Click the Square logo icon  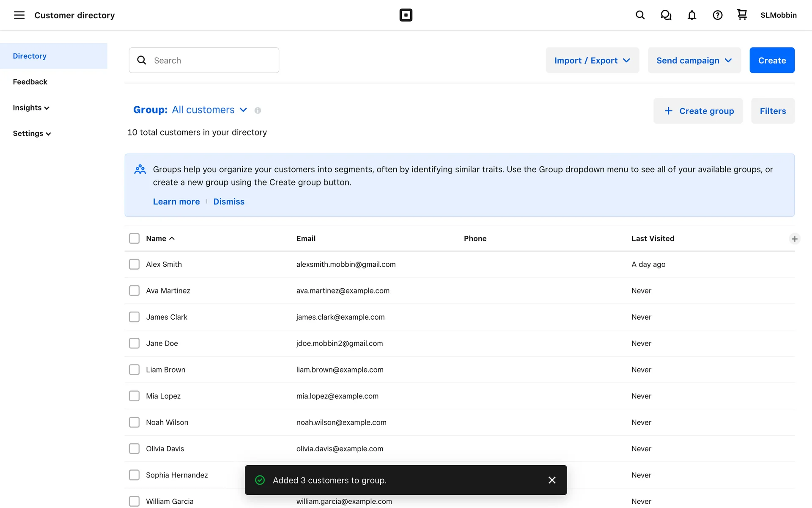(x=406, y=15)
